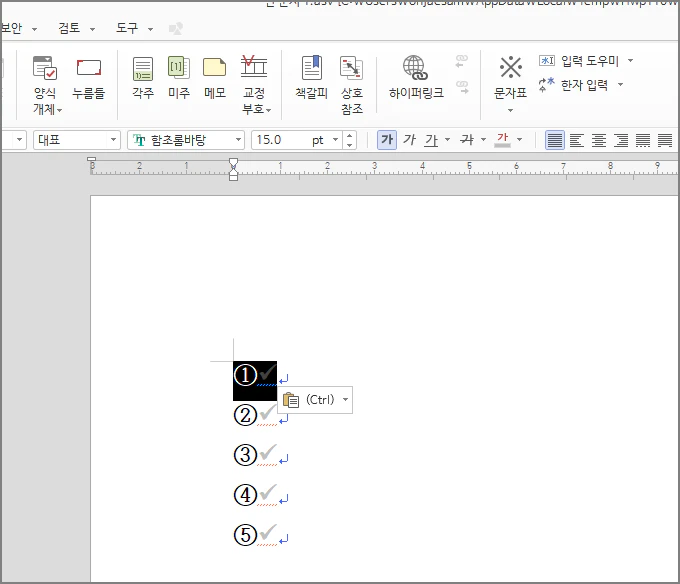Expand paste options (Ctrl) dropdown arrow
The height and width of the screenshot is (584, 680).
click(346, 400)
